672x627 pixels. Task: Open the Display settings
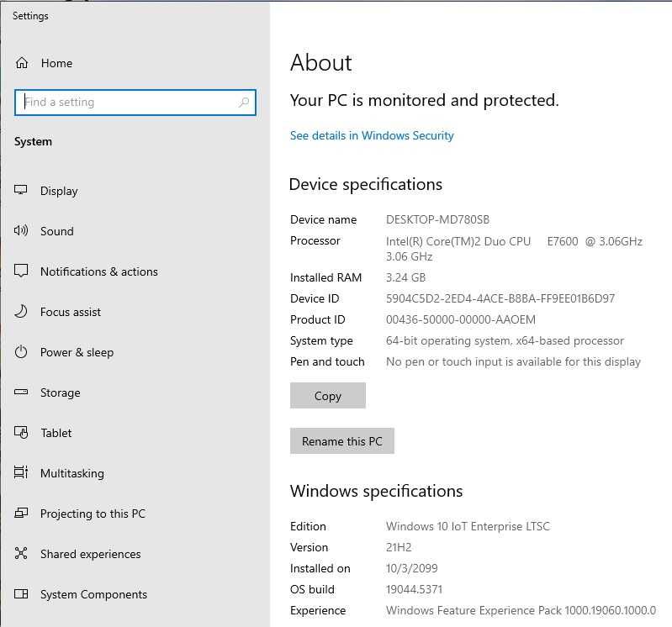[59, 191]
